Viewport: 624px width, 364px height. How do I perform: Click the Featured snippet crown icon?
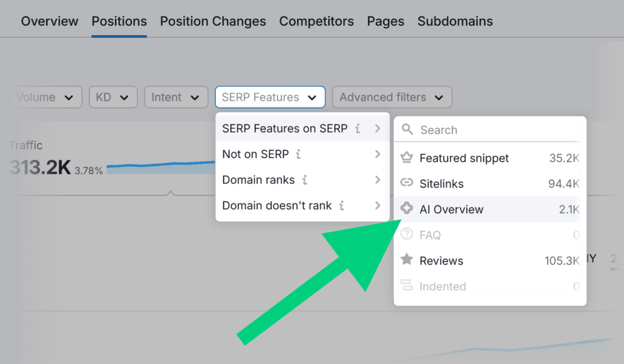pyautogui.click(x=407, y=158)
